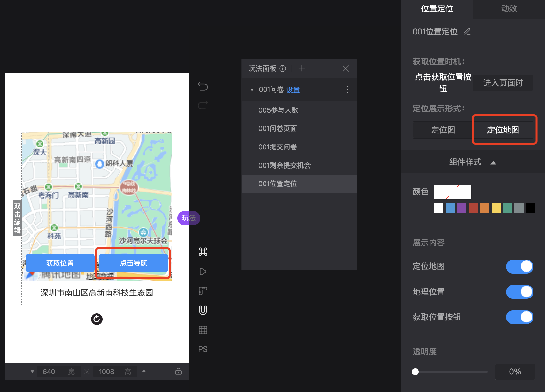Viewport: 545px width, 392px height.
Task: Select 001位置定位 in the panel list
Action: 299,184
